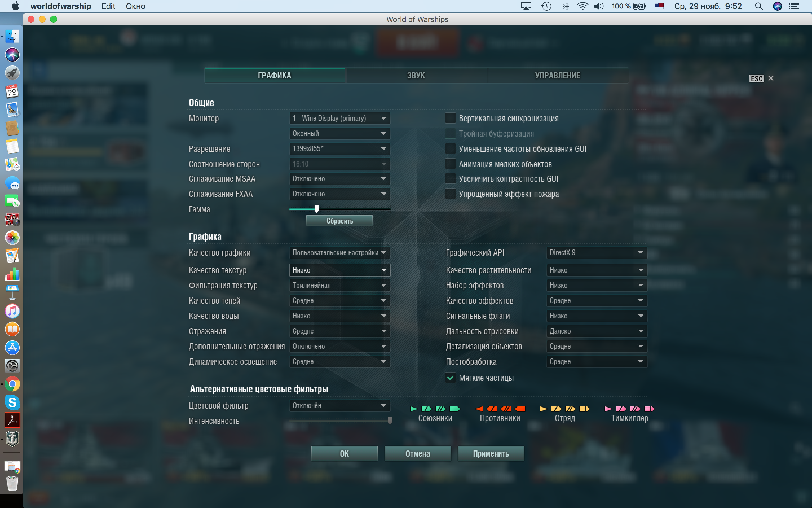Open Launchpad rocket icon in Dock
This screenshot has height=508, width=812.
12,73
